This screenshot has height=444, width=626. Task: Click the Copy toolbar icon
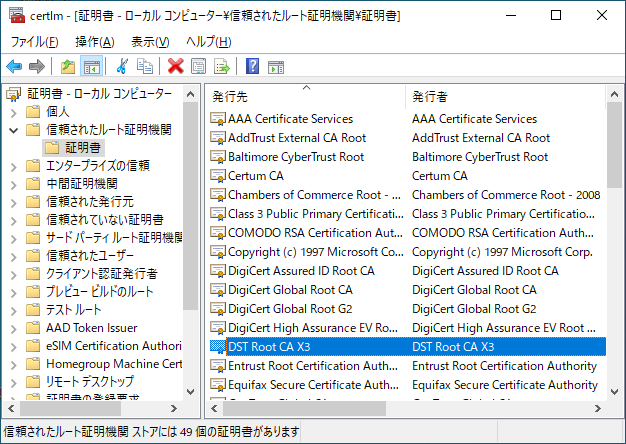(x=145, y=66)
